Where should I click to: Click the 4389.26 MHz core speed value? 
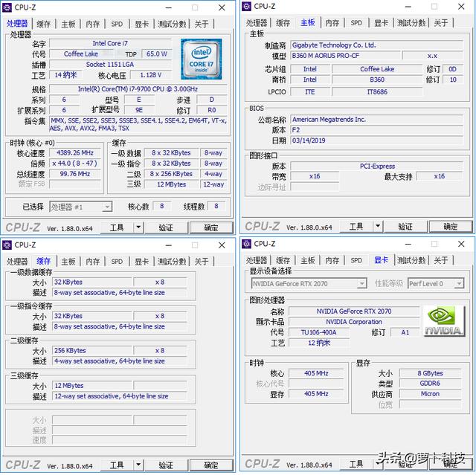point(75,152)
